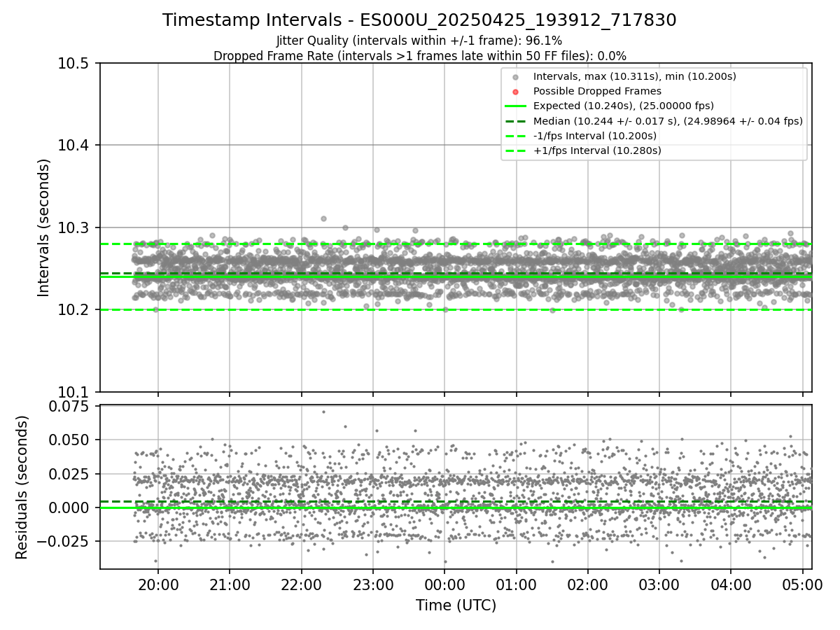Click the 'Jitter Quality' subtitle line
840x630 pixels.
(x=419, y=41)
